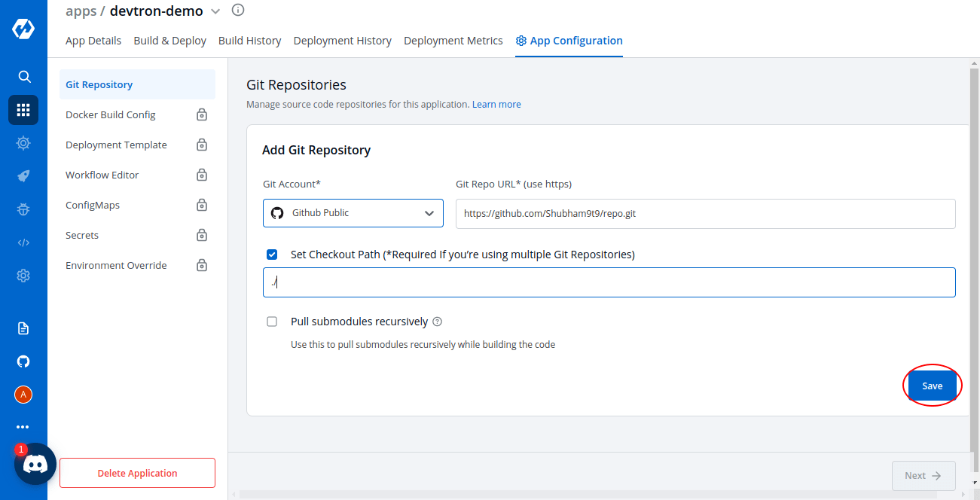Uncheck Set Checkout Path
Viewport: 980px width, 500px height.
272,255
